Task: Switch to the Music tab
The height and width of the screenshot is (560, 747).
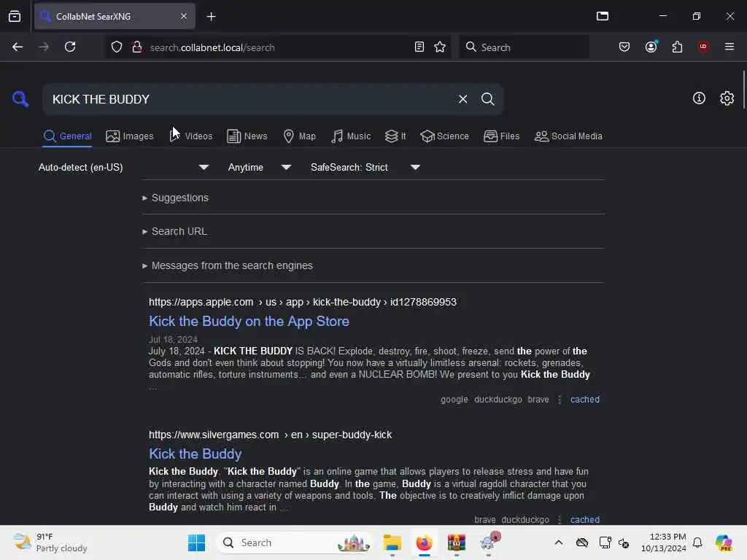Action: (351, 136)
